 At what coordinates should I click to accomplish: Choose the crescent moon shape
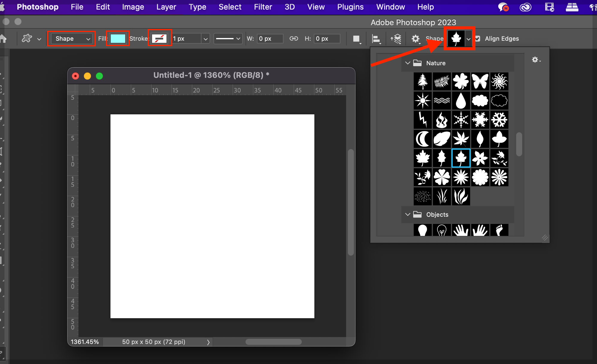click(422, 139)
